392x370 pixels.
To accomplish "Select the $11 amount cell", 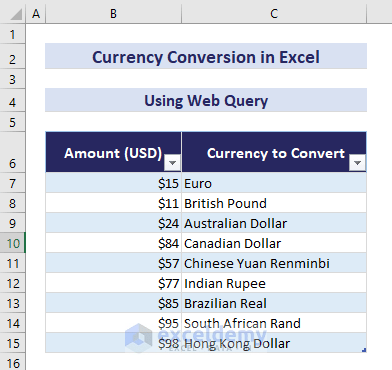I will click(114, 203).
